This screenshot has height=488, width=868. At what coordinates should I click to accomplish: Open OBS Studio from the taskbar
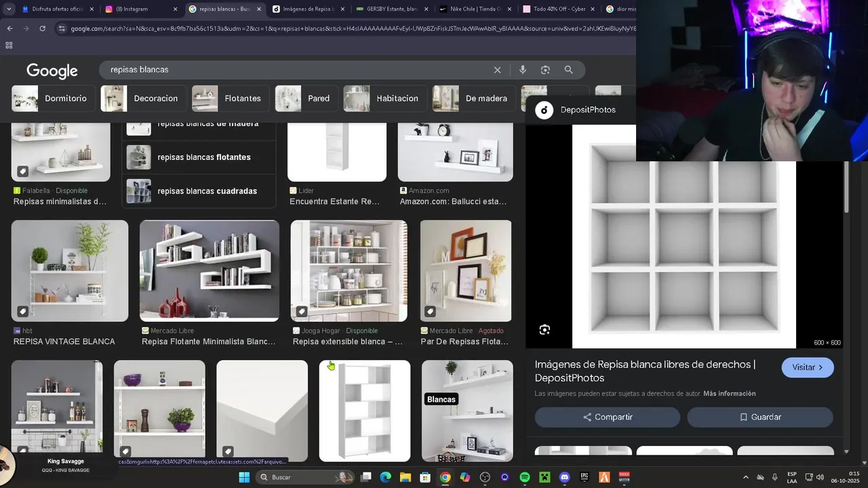pos(485,477)
